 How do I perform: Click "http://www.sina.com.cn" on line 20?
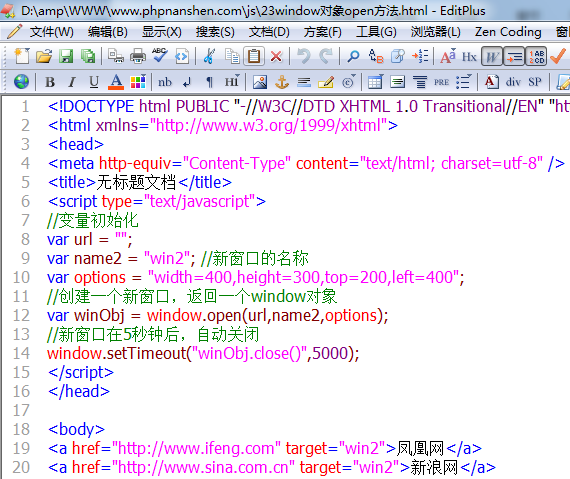[x=203, y=467]
